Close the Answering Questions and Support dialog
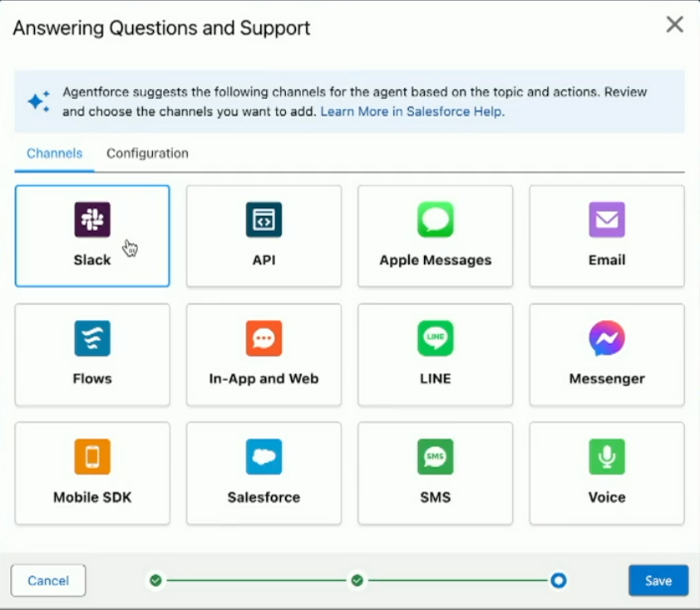The height and width of the screenshot is (610, 700). point(674,25)
